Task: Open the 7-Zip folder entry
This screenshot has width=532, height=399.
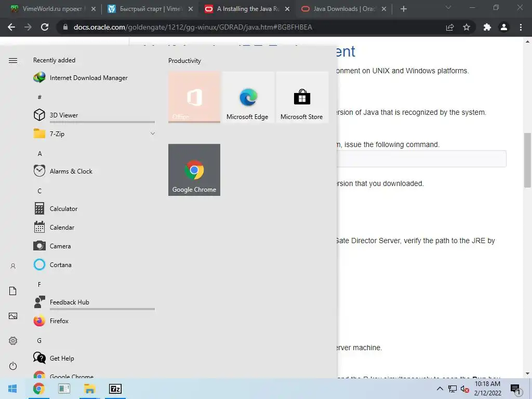Action: pyautogui.click(x=94, y=134)
